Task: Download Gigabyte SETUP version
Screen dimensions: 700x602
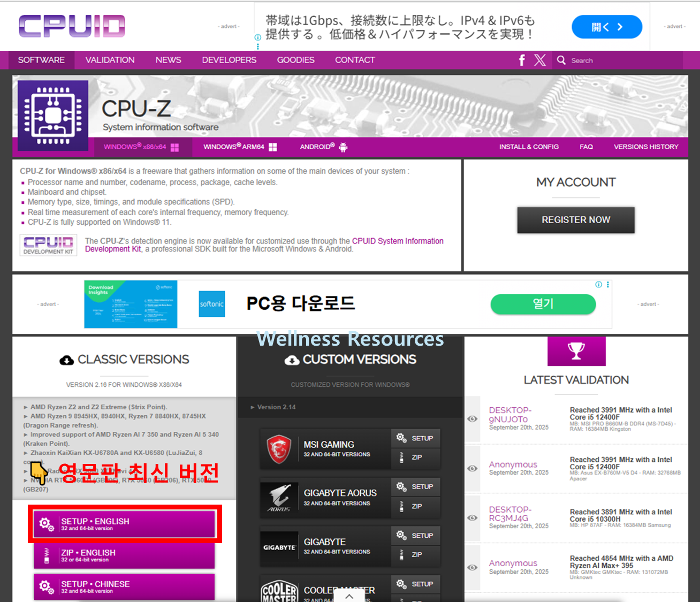Action: (x=416, y=536)
